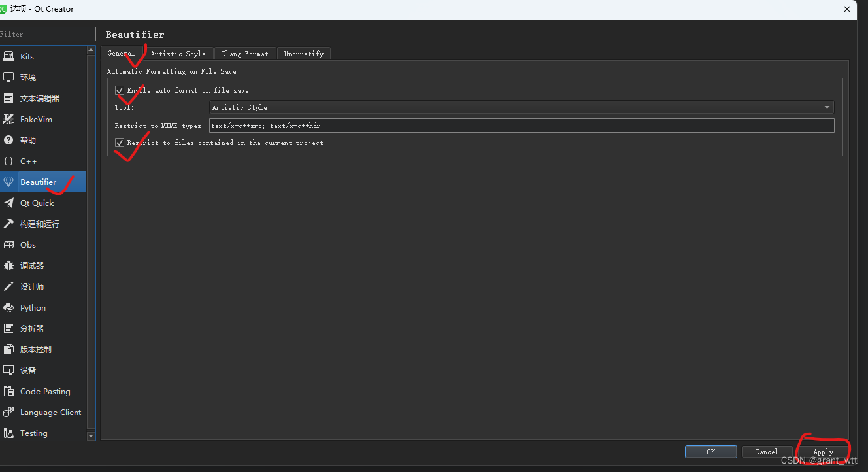
Task: Select the Qt Quick label
Action: (37, 203)
